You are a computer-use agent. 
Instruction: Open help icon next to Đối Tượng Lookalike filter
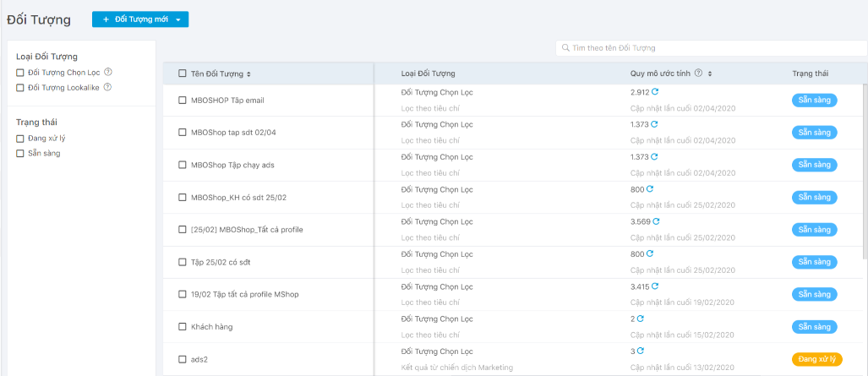pos(107,87)
